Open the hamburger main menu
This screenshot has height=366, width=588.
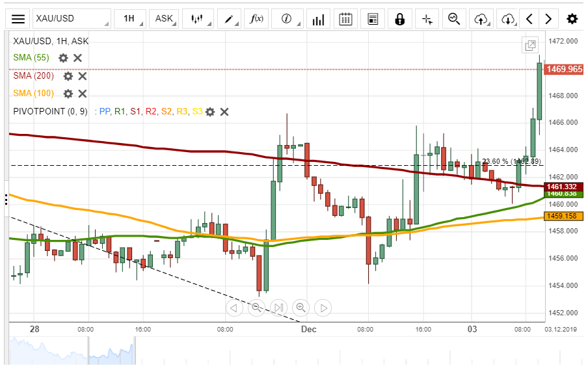[x=18, y=19]
